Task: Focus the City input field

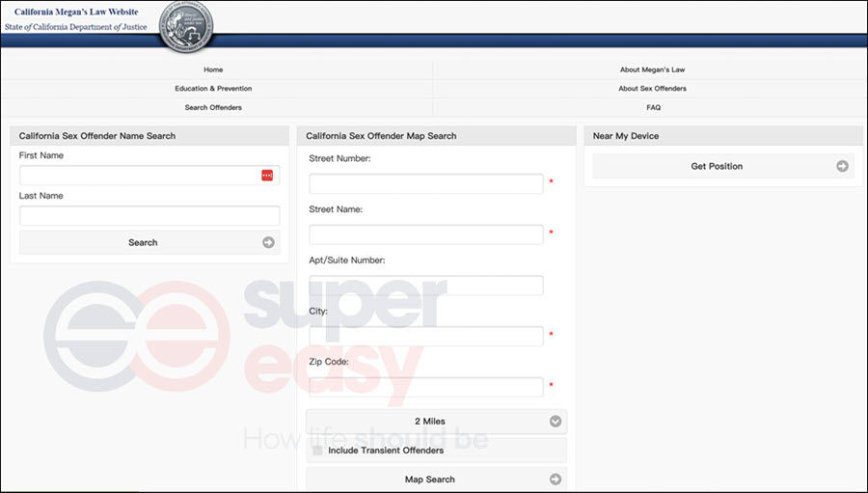Action: coord(426,337)
